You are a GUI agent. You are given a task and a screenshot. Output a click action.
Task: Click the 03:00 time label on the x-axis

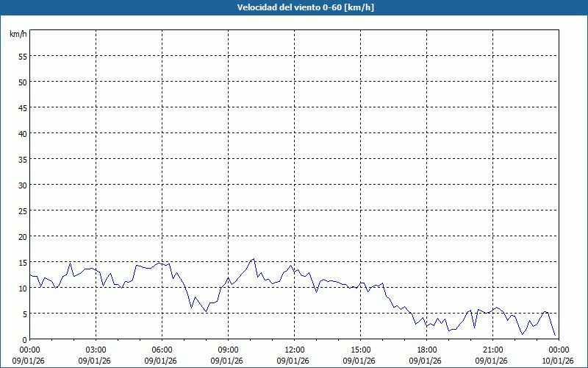[96, 350]
